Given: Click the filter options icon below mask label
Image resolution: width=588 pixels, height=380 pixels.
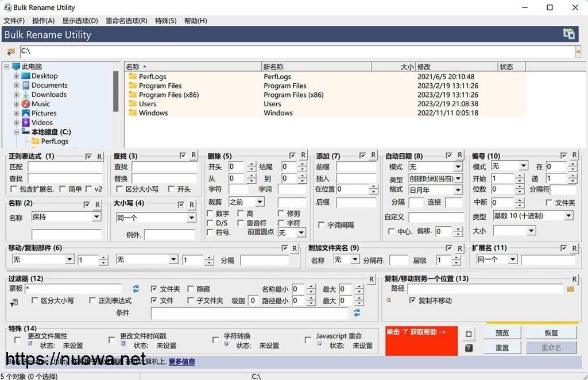Looking at the screenshot, I should pyautogui.click(x=14, y=302).
